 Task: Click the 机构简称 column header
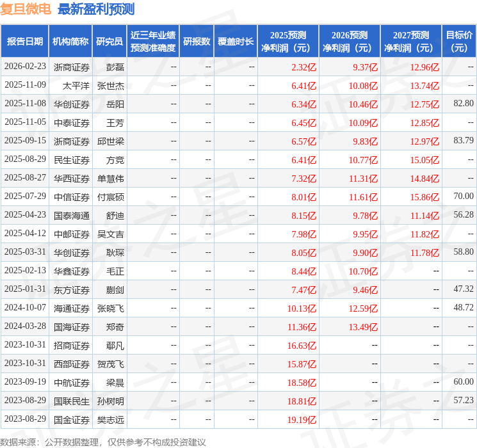click(70, 42)
